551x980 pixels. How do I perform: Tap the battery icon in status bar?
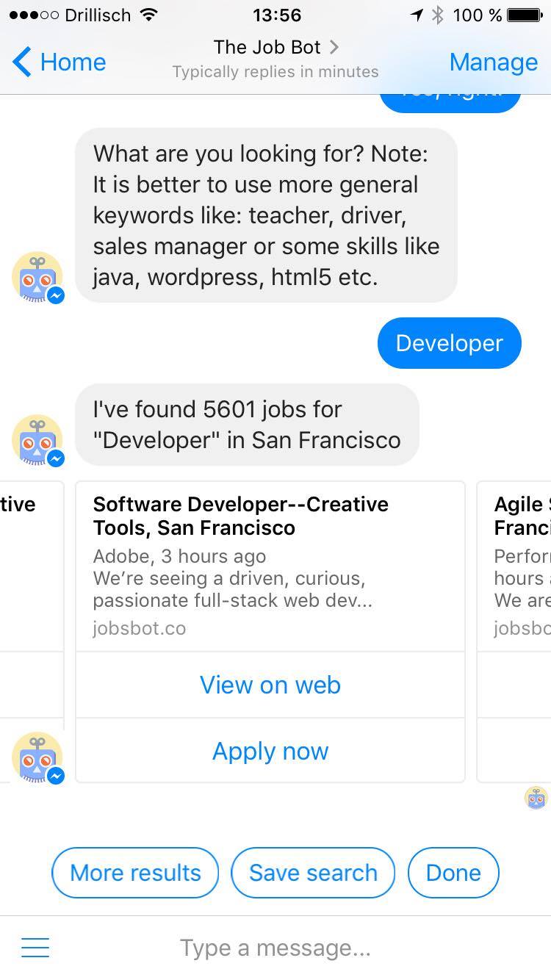point(524,15)
